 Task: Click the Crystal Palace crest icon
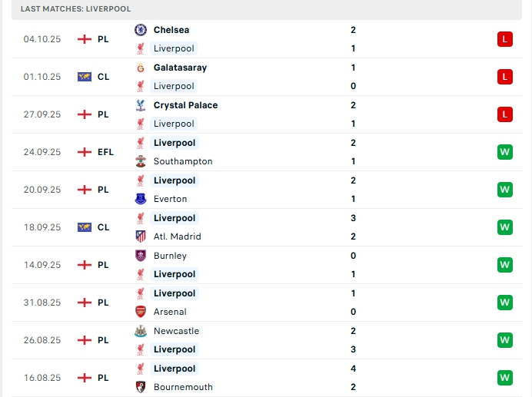pyautogui.click(x=141, y=105)
